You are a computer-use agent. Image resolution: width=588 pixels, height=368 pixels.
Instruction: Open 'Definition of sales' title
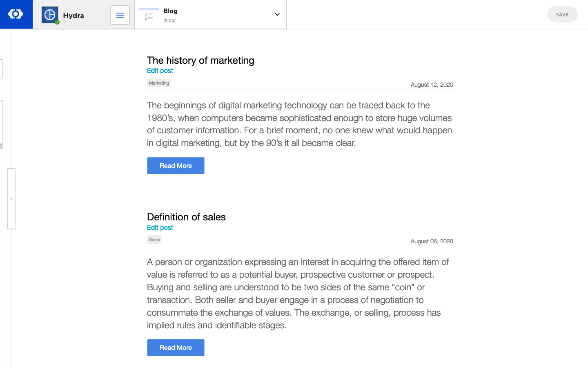[x=186, y=217]
